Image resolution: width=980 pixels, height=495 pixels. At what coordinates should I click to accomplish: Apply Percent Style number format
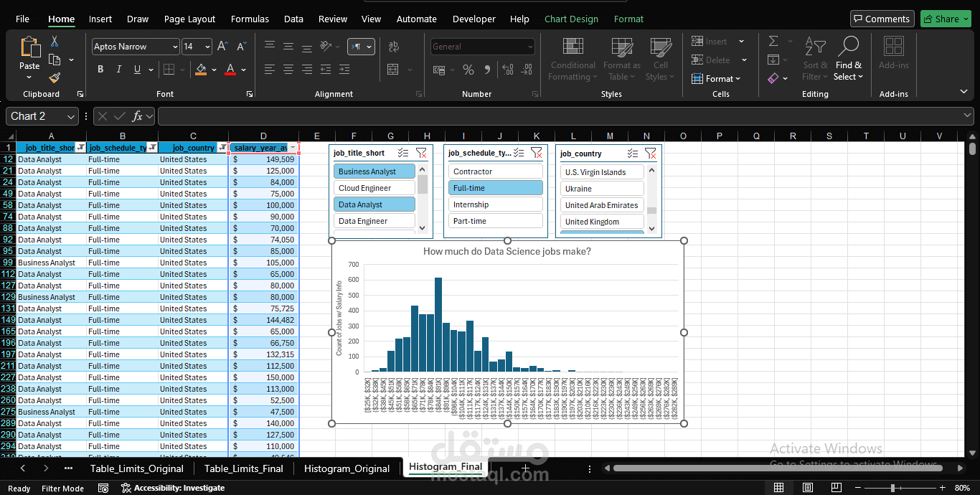[x=468, y=70]
